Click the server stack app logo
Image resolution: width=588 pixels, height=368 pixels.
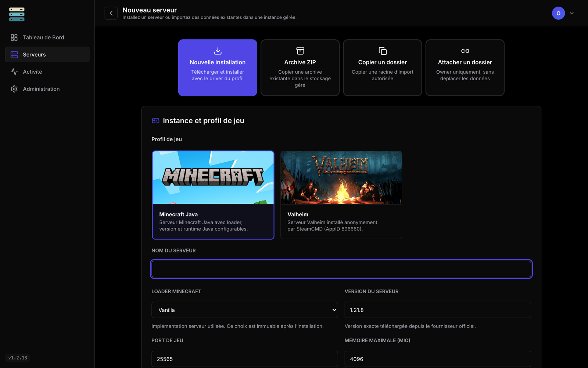pyautogui.click(x=17, y=14)
